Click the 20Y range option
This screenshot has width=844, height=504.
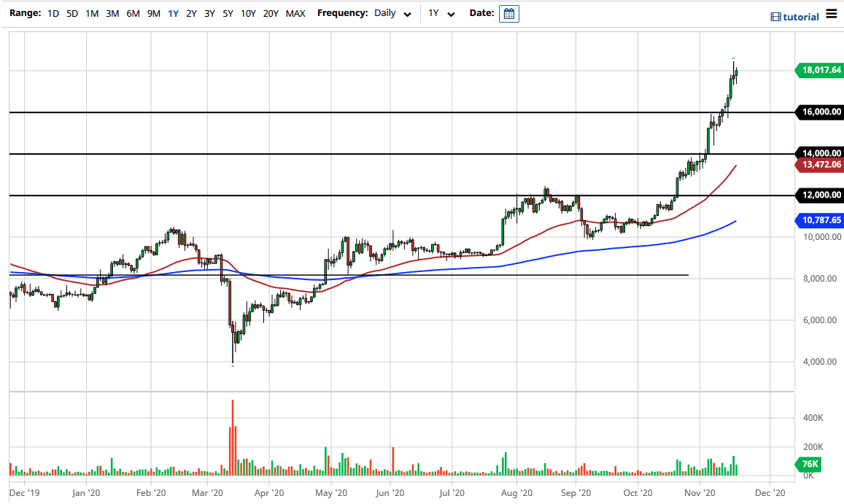(x=271, y=13)
